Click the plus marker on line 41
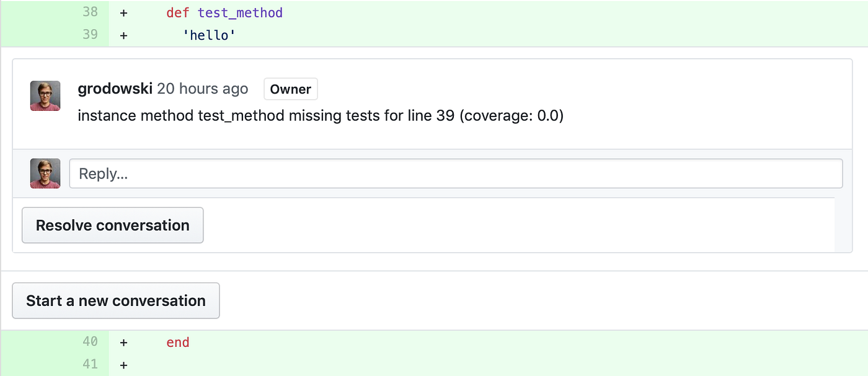The image size is (868, 376). point(124,365)
